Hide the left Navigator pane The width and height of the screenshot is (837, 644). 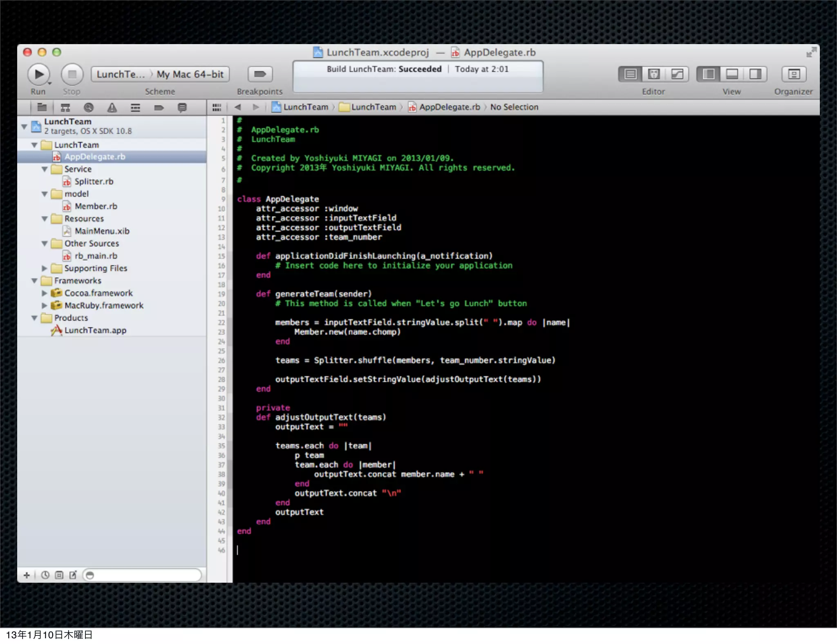709,74
